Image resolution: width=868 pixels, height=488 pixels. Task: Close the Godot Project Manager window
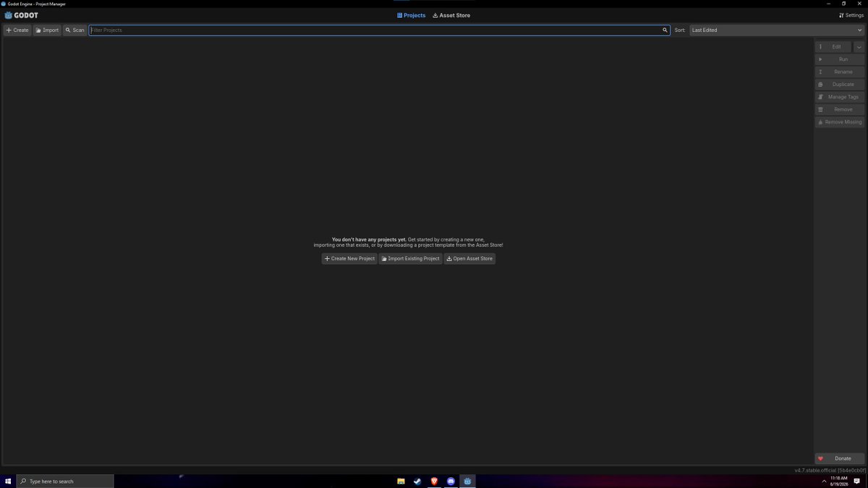pos(859,4)
